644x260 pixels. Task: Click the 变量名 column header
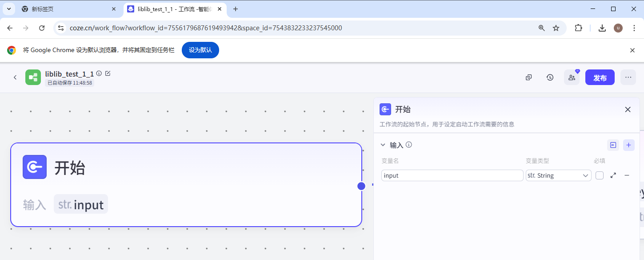click(390, 161)
